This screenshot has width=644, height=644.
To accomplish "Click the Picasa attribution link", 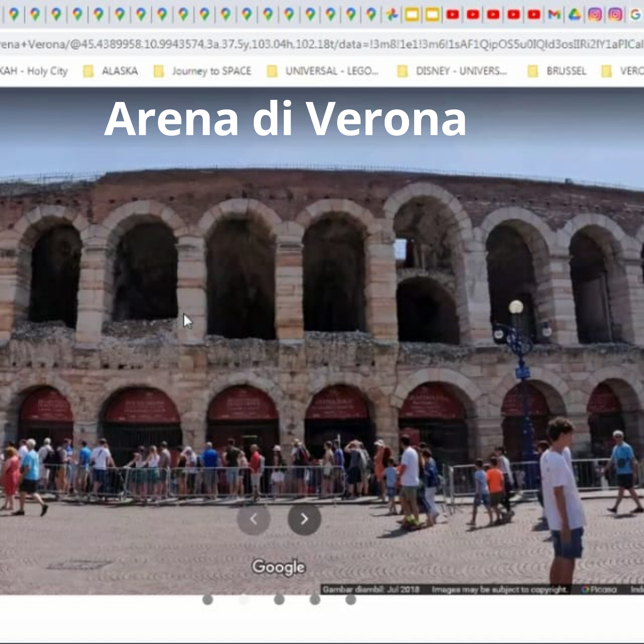I will click(599, 589).
